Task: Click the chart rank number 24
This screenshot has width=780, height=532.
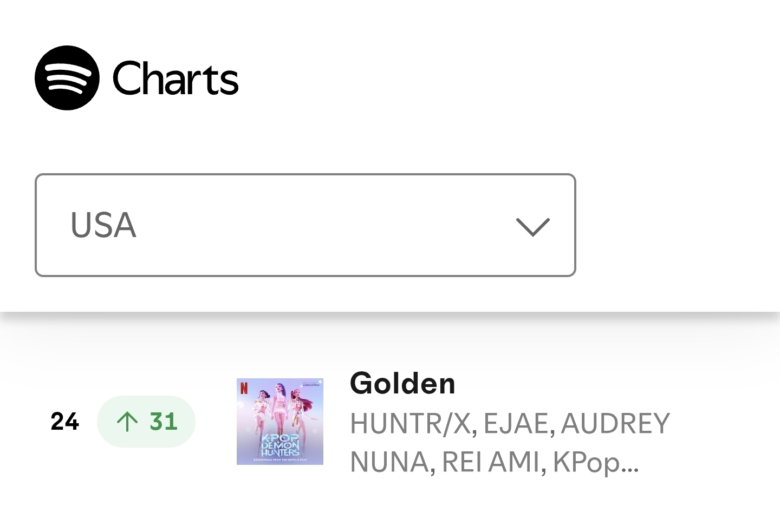Action: [x=64, y=422]
